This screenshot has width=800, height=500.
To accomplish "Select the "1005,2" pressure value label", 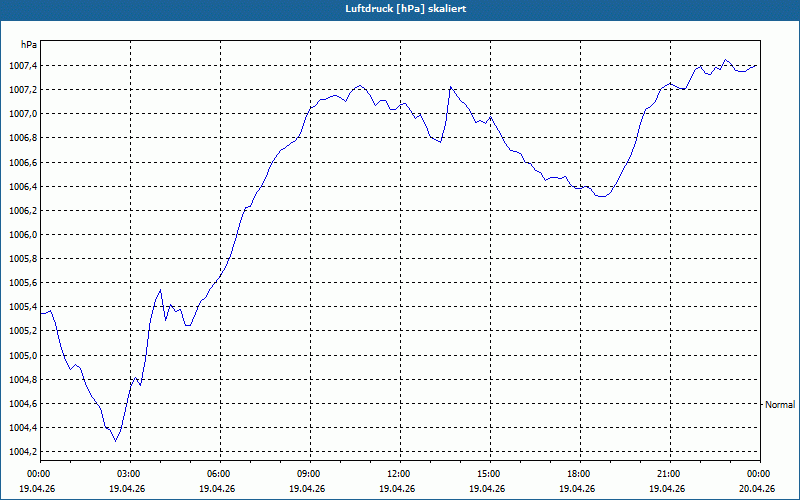I will click(23, 331).
